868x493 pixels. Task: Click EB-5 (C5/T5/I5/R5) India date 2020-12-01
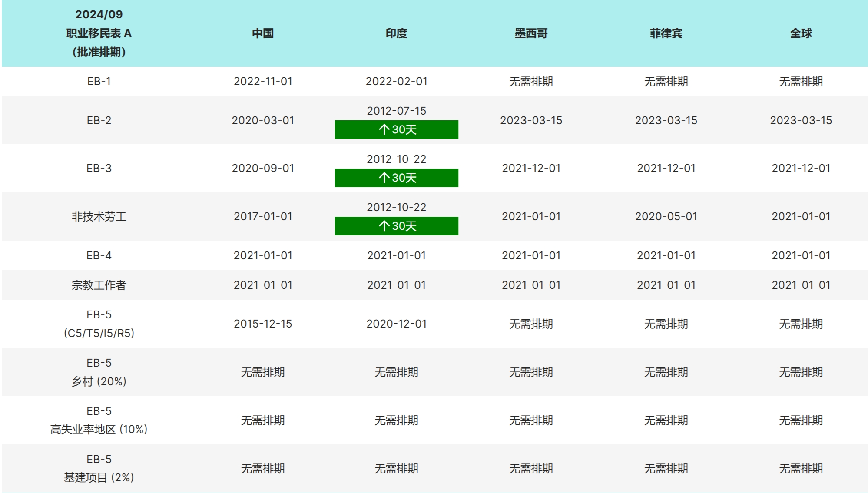tap(396, 324)
